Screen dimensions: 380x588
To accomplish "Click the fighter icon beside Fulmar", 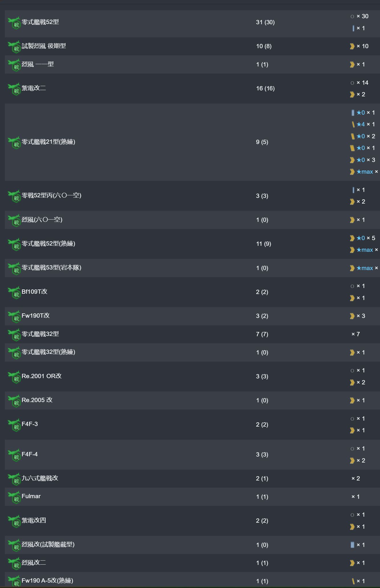I will (14, 497).
